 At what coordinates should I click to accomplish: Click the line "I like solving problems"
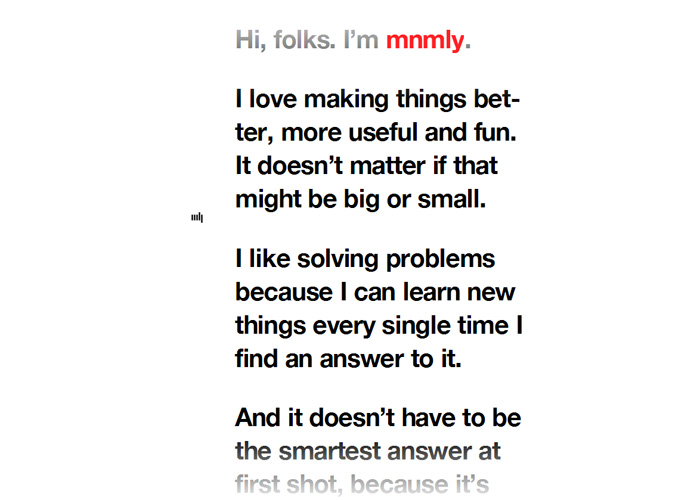pos(365,259)
